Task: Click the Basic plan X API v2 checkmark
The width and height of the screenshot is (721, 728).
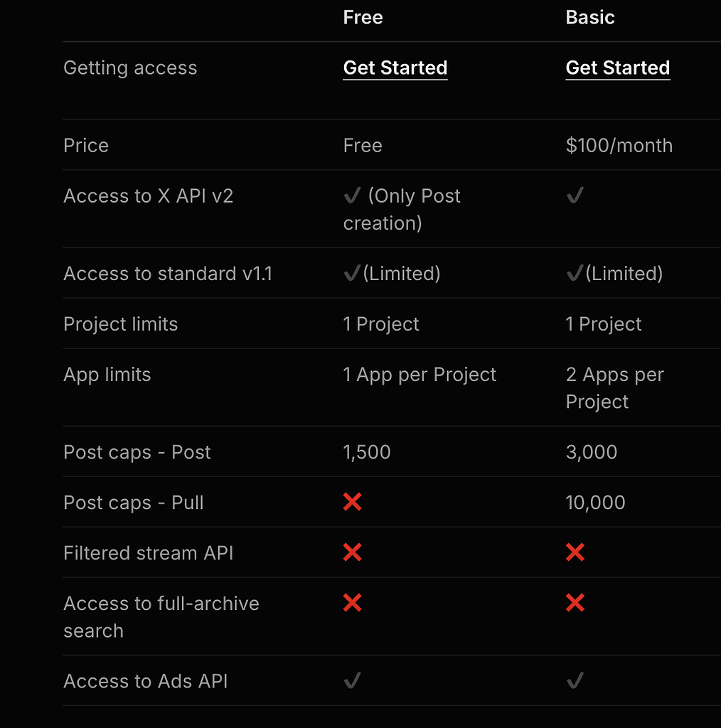Action: pos(575,196)
